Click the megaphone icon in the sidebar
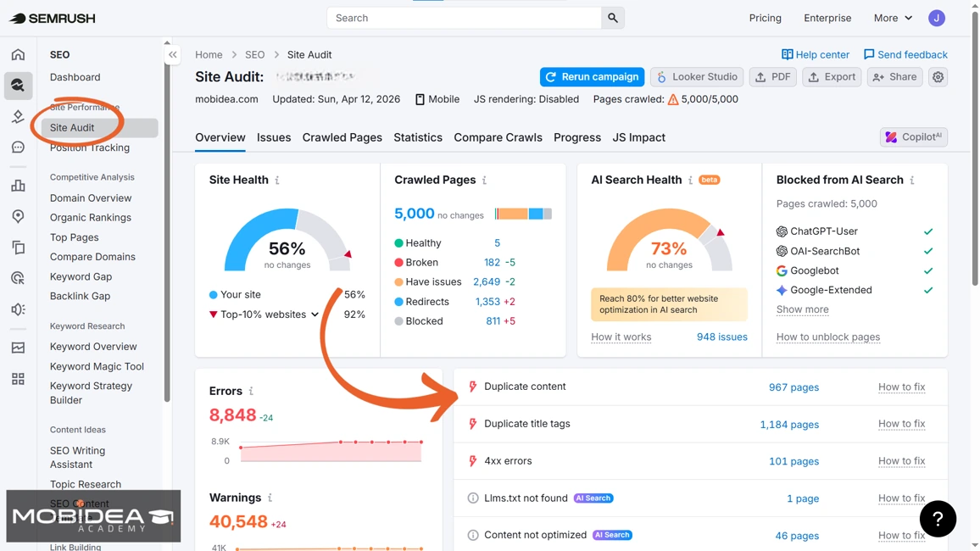This screenshot has height=551, width=980. 18,308
